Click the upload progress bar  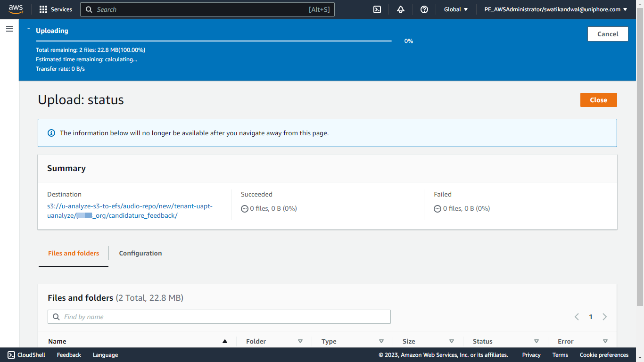[214, 41]
